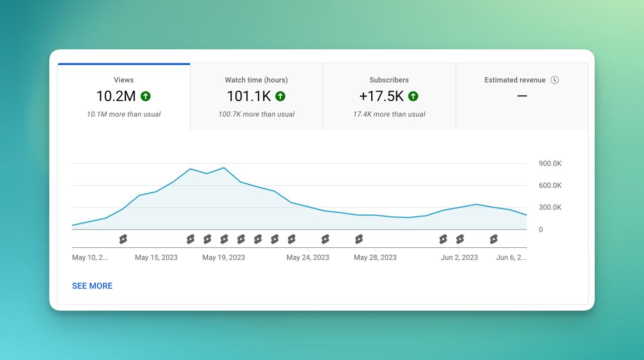644x360 pixels.
Task: Click the green arrow next to +17.5K
Action: [x=413, y=96]
